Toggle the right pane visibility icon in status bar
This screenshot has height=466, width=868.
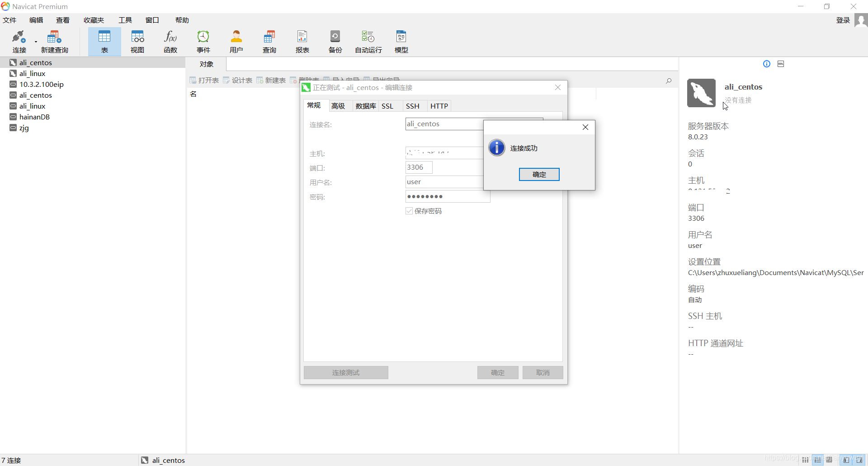click(859, 460)
